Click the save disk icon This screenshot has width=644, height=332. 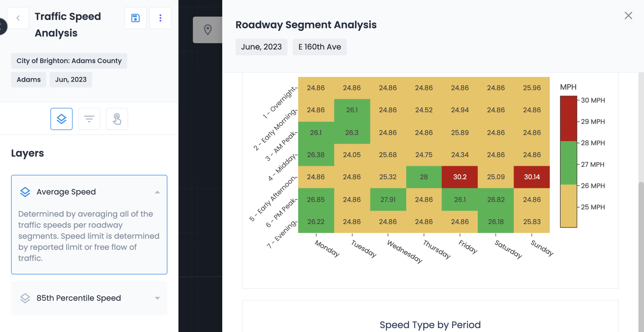click(x=135, y=18)
